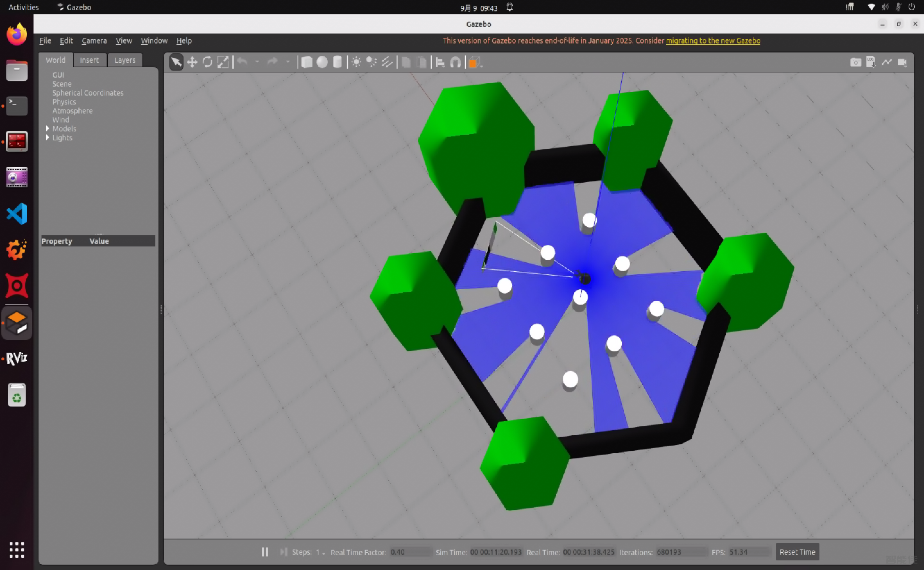This screenshot has height=570, width=924.
Task: Switch to the Insert tab
Action: pyautogui.click(x=89, y=60)
